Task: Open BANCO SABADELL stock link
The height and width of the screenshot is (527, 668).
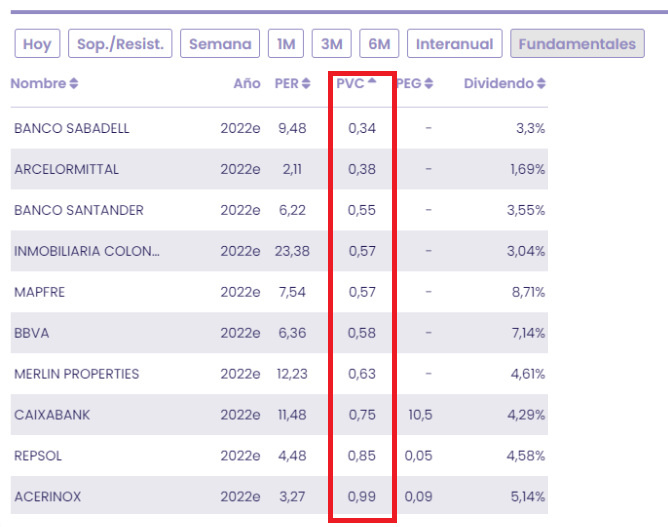Action: (72, 128)
